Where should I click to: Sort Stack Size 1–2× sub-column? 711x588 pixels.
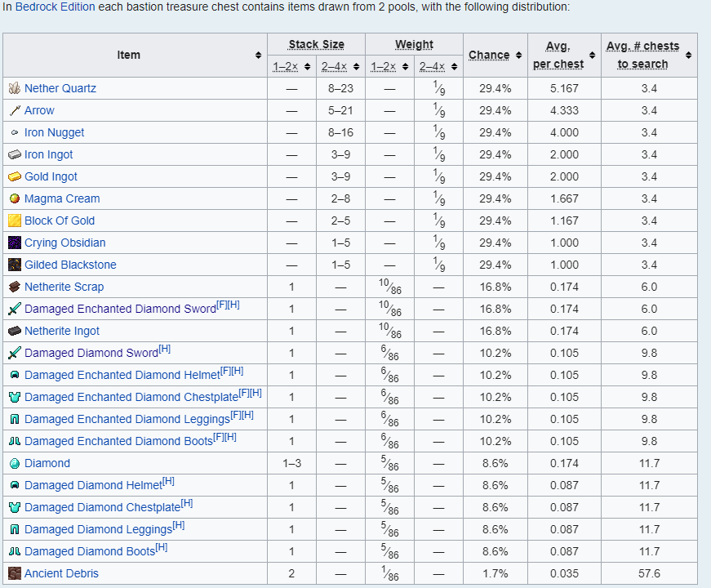tap(307, 67)
